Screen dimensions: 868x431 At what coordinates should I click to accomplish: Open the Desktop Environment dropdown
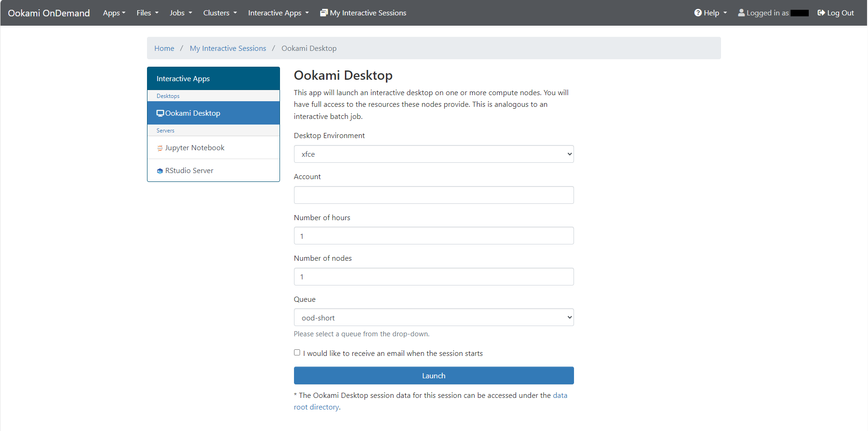click(433, 153)
